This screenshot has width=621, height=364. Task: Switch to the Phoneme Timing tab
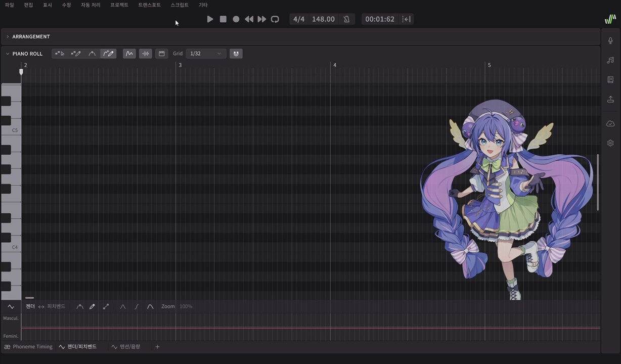(x=28, y=347)
